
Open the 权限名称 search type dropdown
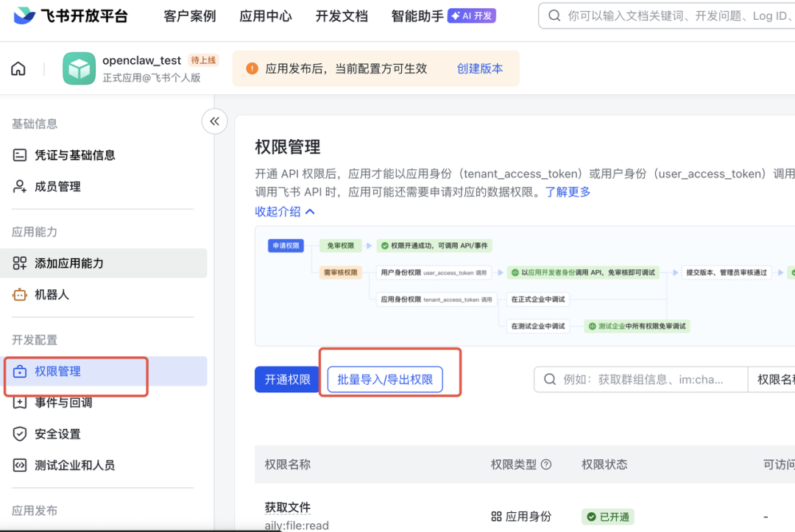[771, 380]
